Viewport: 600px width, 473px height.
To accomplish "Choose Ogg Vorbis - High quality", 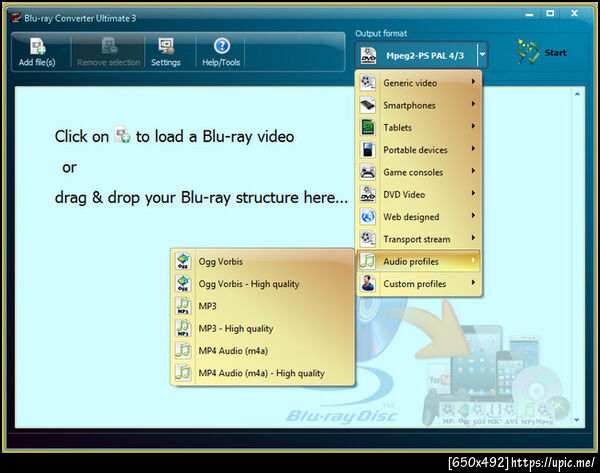I will pos(262,284).
